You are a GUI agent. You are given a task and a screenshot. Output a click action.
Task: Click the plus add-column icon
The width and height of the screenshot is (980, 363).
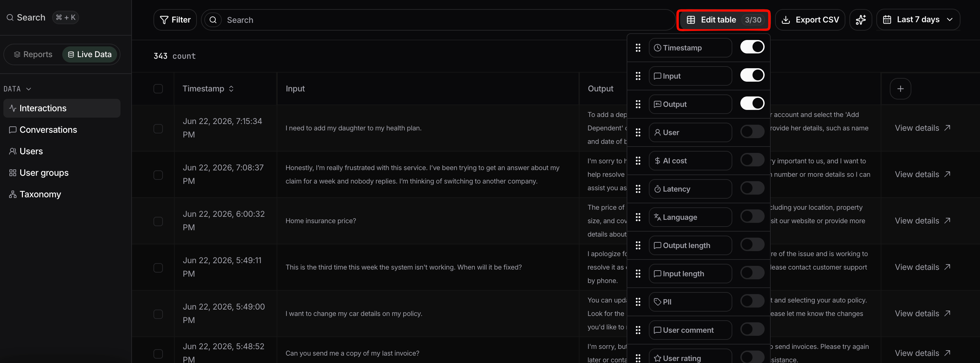[x=900, y=88]
